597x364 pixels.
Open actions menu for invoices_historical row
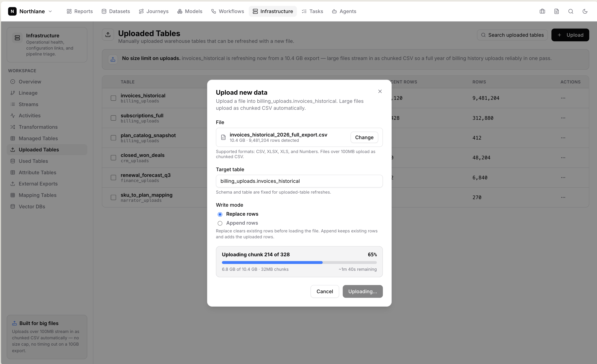coord(563,98)
